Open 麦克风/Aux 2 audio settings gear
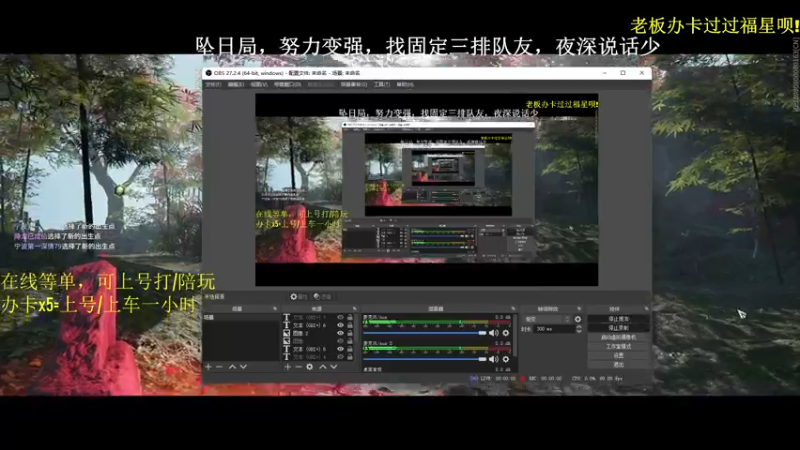800x450 pixels. (506, 359)
